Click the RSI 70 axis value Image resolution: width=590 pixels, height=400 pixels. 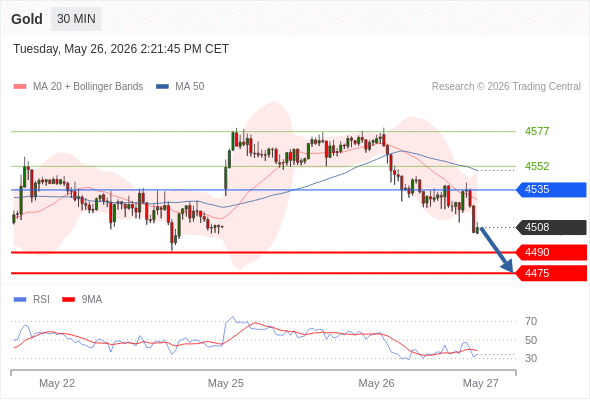tap(531, 321)
